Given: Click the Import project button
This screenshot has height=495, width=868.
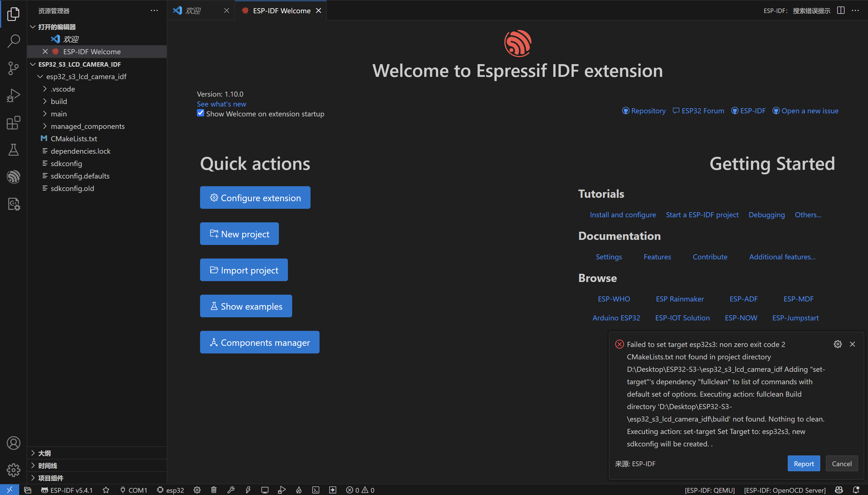Looking at the screenshot, I should pos(244,270).
